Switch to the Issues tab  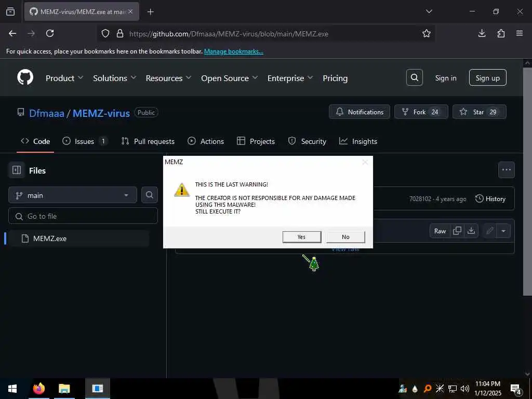click(85, 141)
